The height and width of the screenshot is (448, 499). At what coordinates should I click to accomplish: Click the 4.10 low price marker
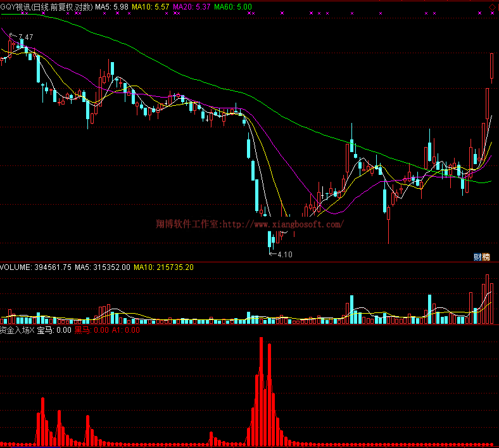pos(283,255)
